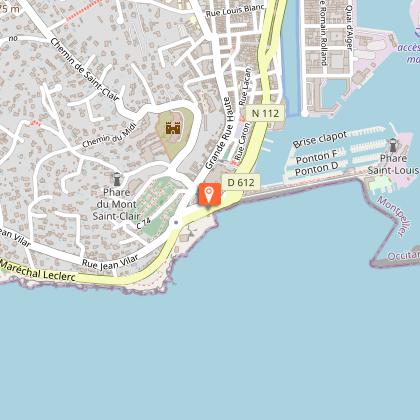Select the Phare du Mont Saint-Clair lighthouse icon
420x420 pixels.
pos(117,179)
